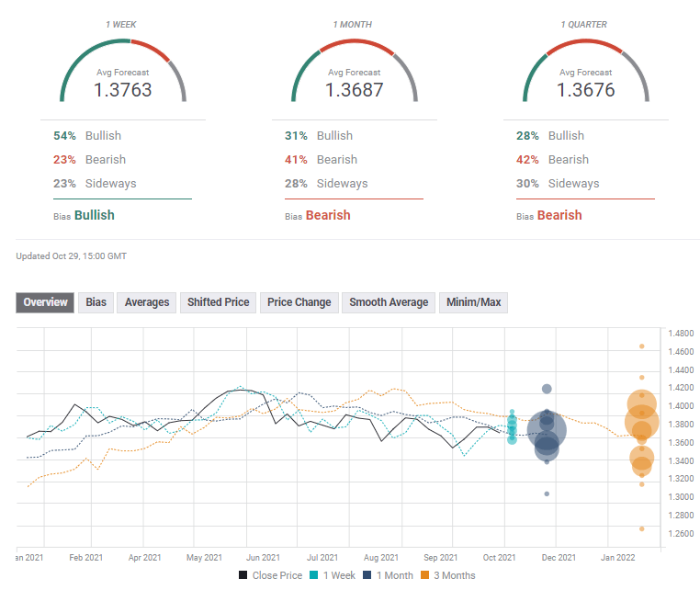
Task: Click the 1 Week forecast gauge
Action: (123, 72)
